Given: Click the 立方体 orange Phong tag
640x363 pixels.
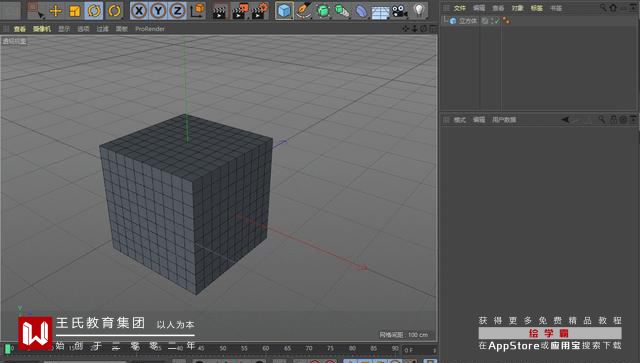Looking at the screenshot, I should coord(506,20).
